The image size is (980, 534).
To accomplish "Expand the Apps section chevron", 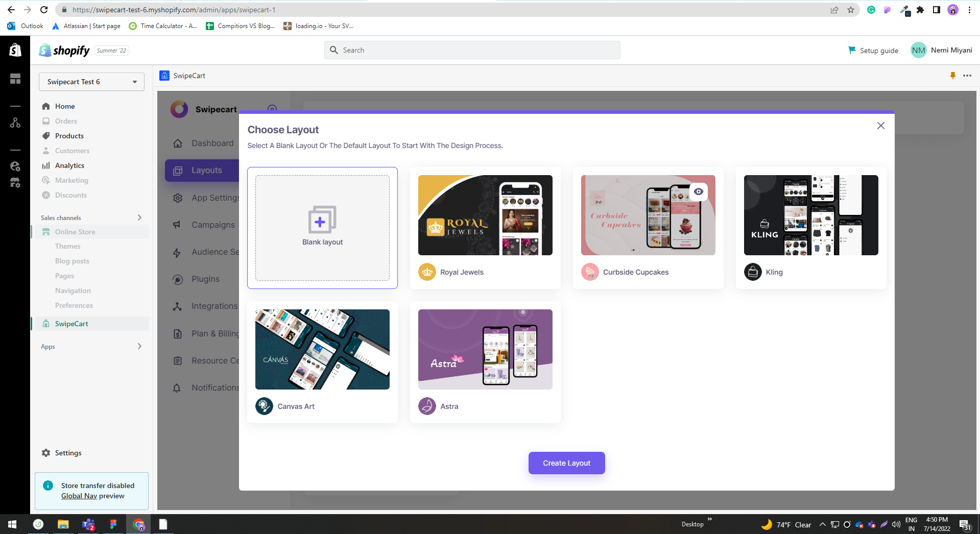I will (x=139, y=346).
